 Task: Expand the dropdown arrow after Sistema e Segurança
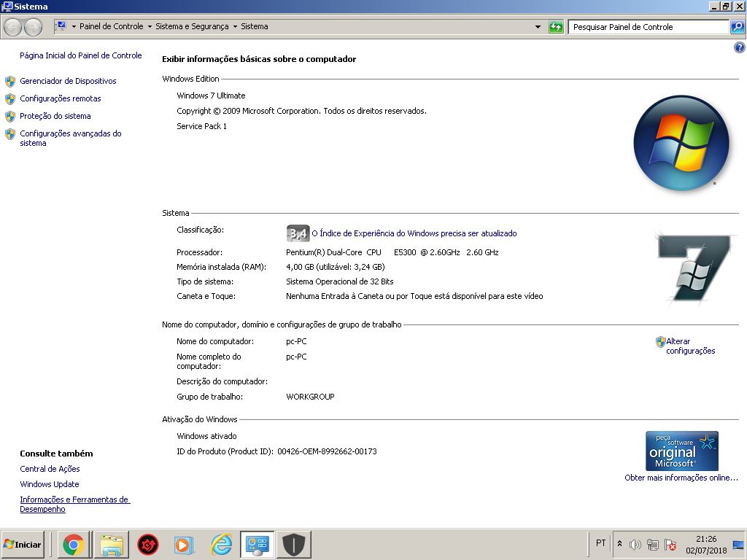pyautogui.click(x=235, y=27)
